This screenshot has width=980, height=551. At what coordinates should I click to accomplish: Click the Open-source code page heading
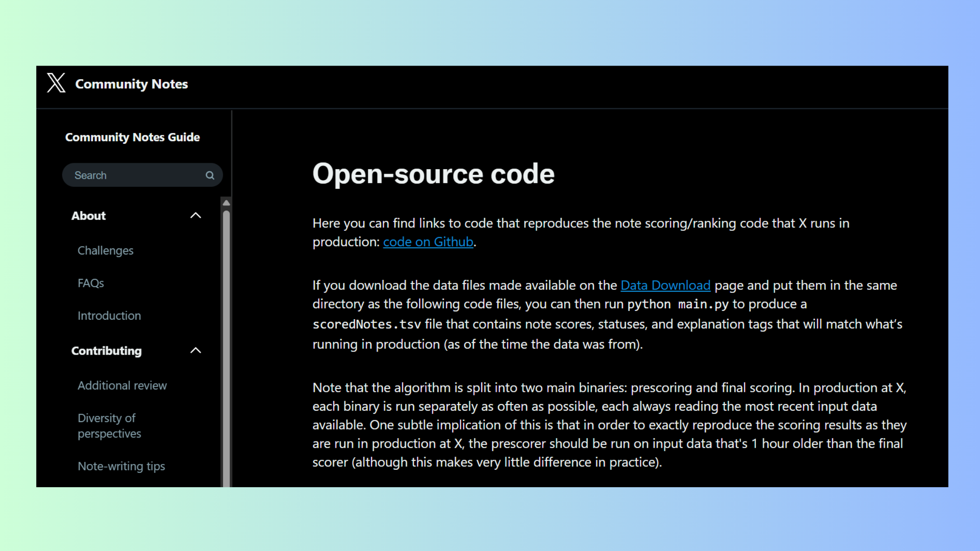tap(434, 174)
